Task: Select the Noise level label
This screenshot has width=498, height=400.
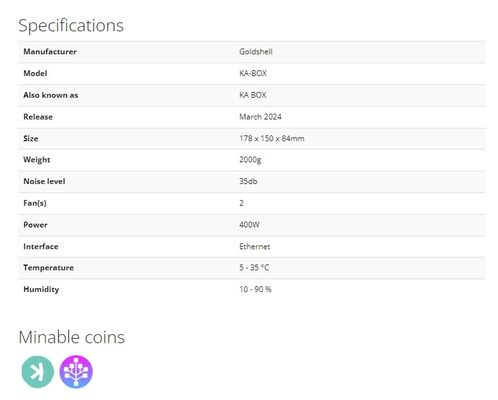Action: point(44,181)
